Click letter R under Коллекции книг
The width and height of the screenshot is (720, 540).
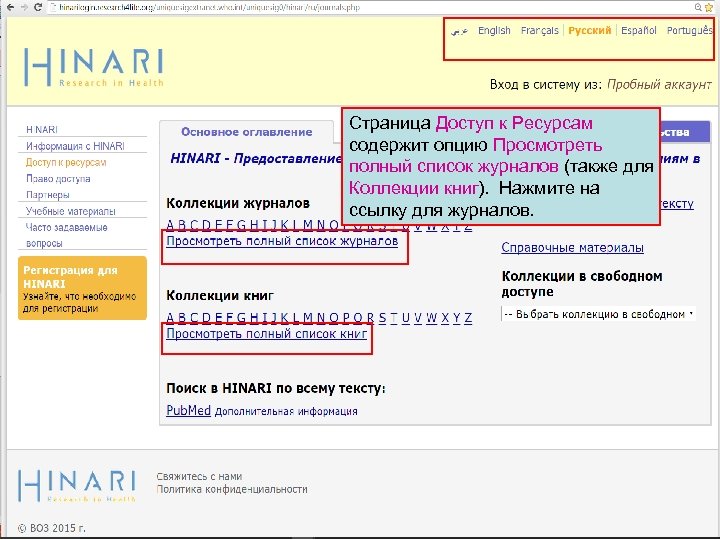[x=371, y=318]
